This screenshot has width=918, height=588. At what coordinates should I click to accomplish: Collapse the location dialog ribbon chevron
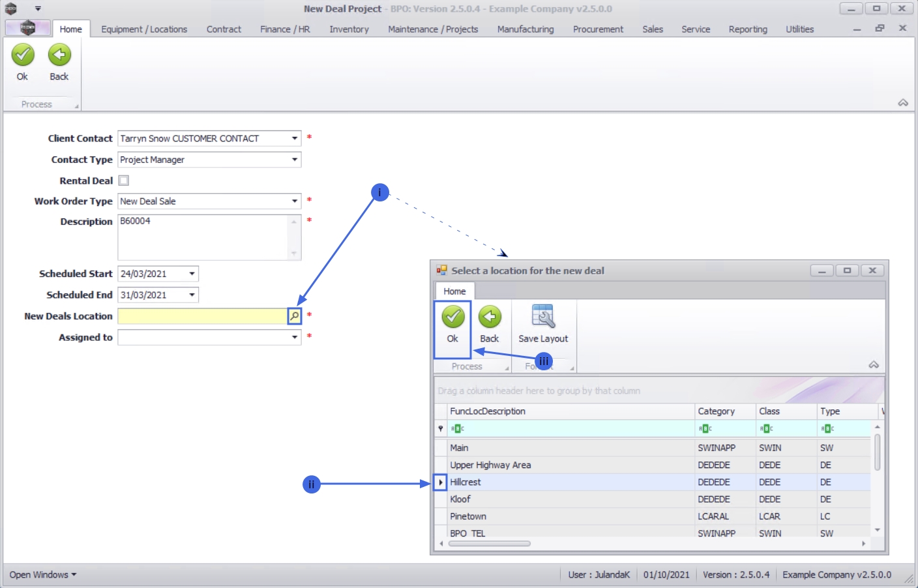click(874, 365)
